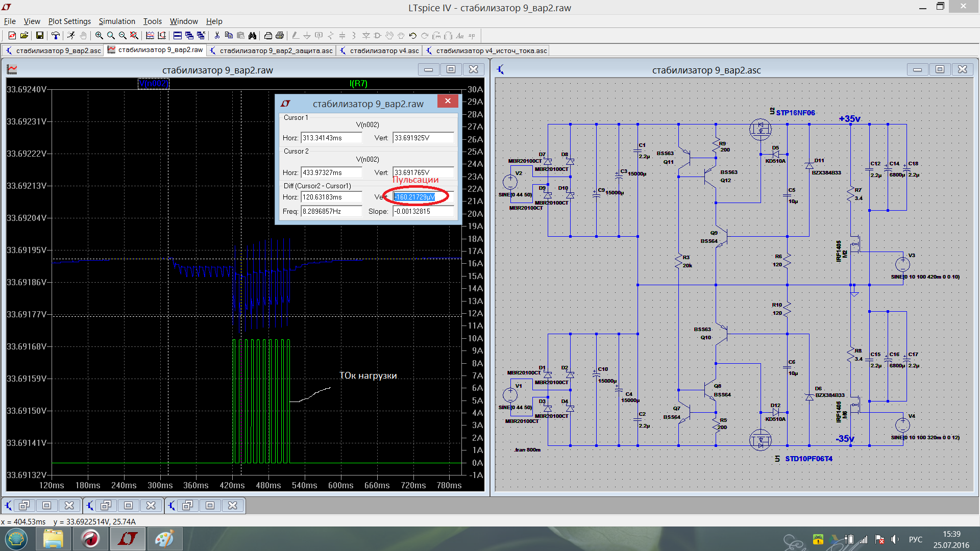Screen dimensions: 980x551
Task: Open the Plot Settings menu
Action: [69, 21]
